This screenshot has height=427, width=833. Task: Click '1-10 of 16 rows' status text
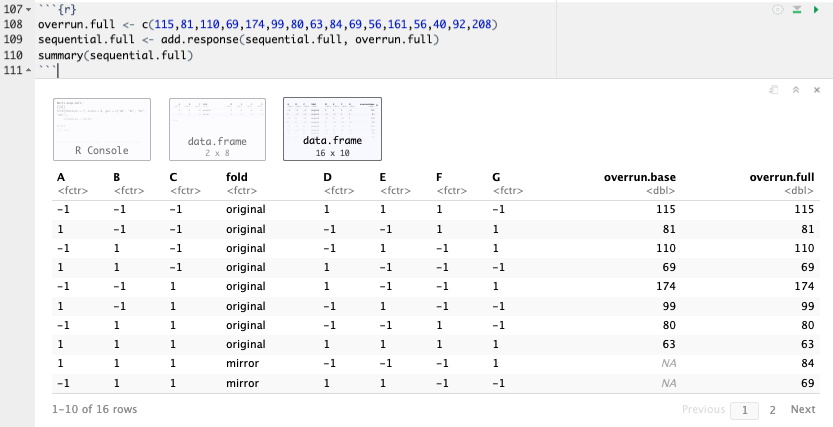tap(95, 409)
